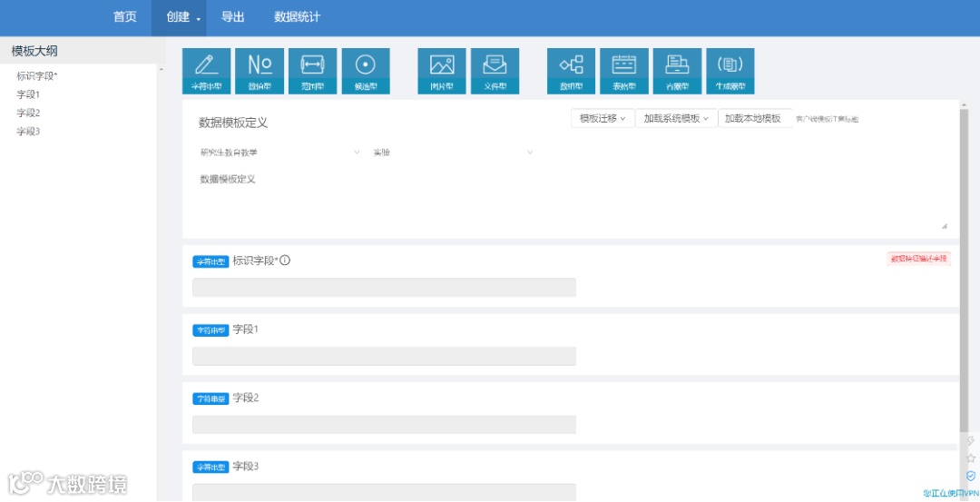The image size is (980, 502).
Task: Add a range field with the double-arrow tile
Action: coord(312,72)
